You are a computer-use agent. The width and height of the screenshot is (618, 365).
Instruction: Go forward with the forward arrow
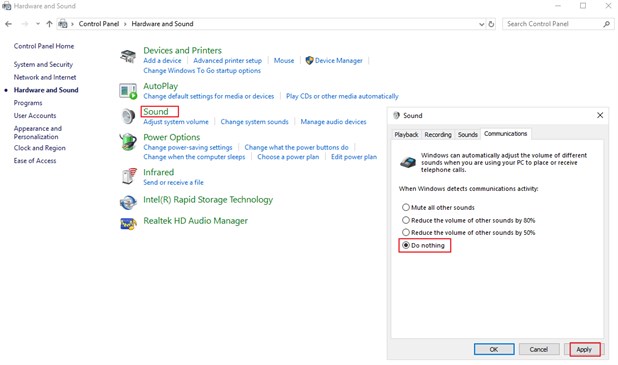(x=25, y=24)
